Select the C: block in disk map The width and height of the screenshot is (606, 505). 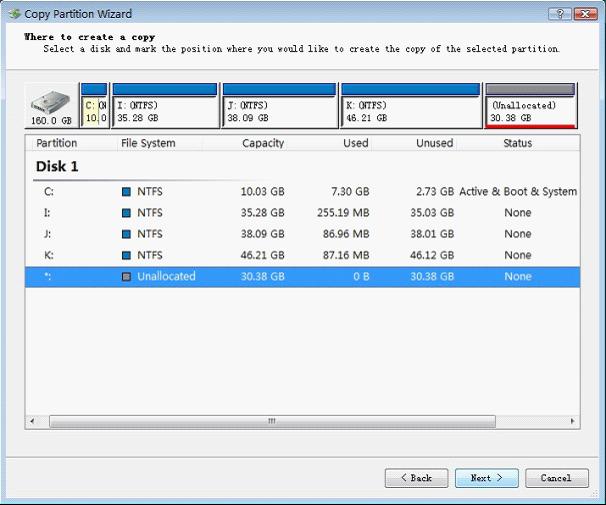pyautogui.click(x=93, y=111)
